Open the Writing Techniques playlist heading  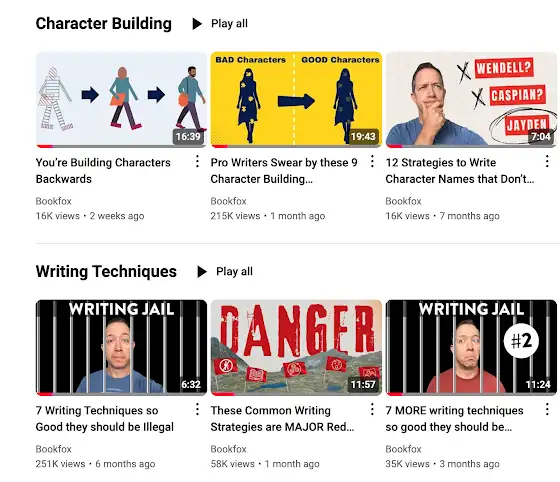(x=106, y=271)
